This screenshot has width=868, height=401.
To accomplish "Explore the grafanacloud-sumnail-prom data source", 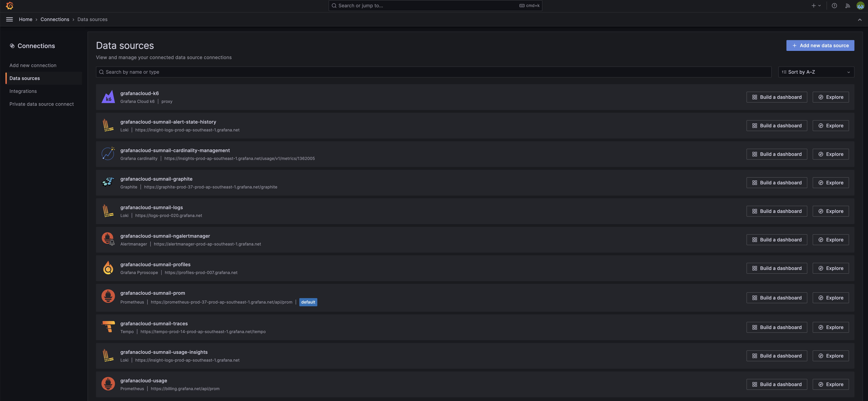I will (x=831, y=298).
